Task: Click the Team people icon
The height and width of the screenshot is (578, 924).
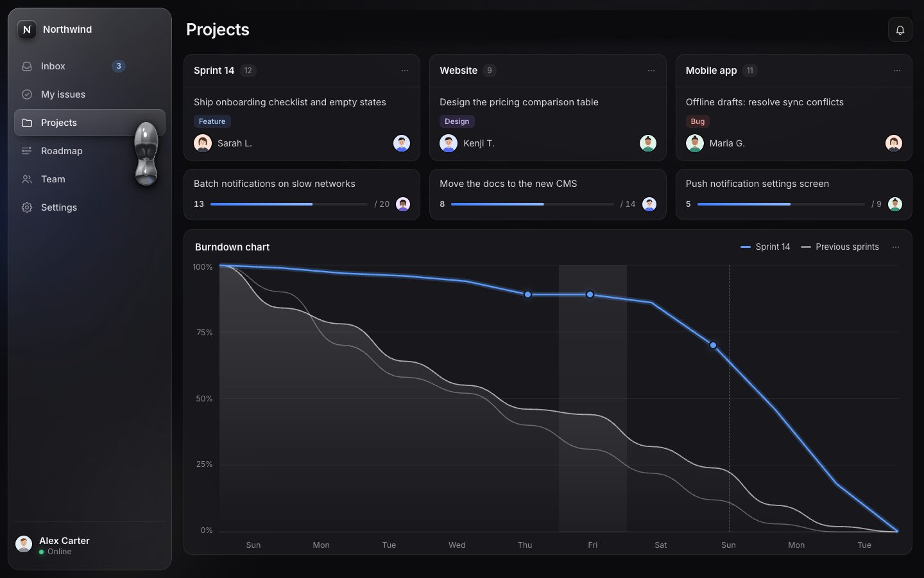Action: click(x=27, y=179)
